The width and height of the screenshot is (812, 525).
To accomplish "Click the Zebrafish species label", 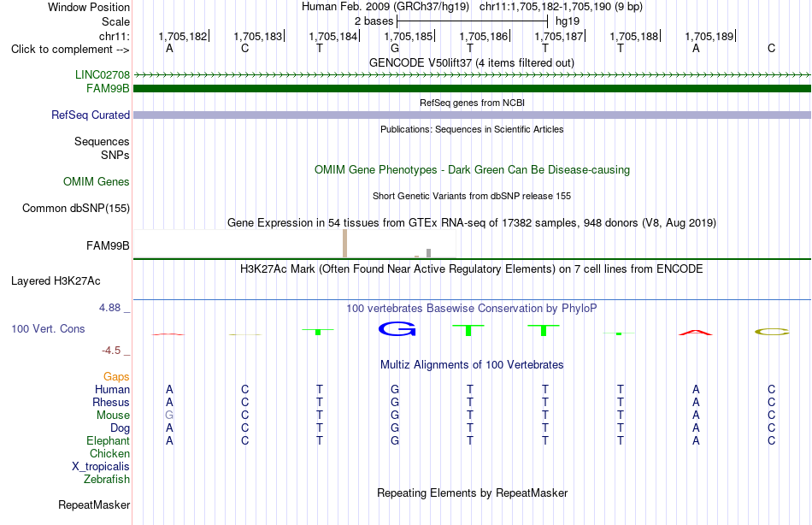I will point(107,480).
